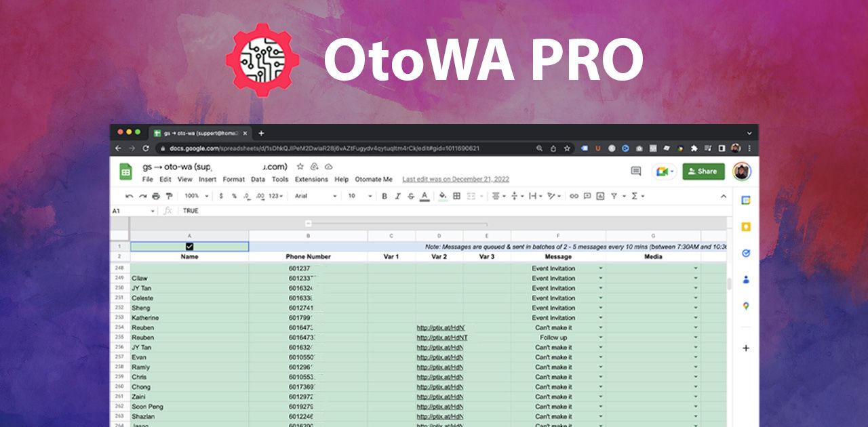This screenshot has width=868, height=427.
Task: Open comment history icon near Share
Action: [x=635, y=171]
